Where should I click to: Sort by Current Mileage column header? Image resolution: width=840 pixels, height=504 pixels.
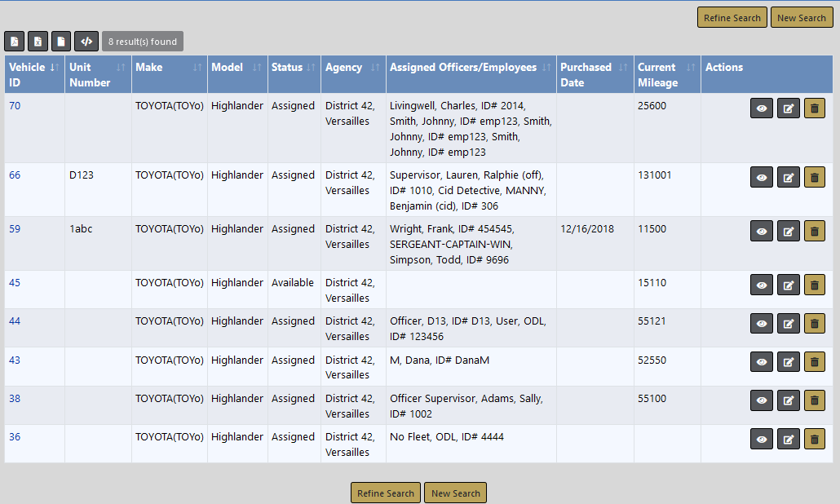click(666, 74)
